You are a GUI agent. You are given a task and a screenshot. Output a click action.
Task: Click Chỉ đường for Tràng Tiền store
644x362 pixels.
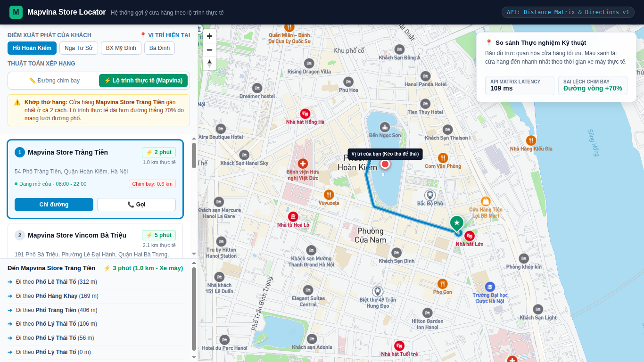click(x=54, y=205)
